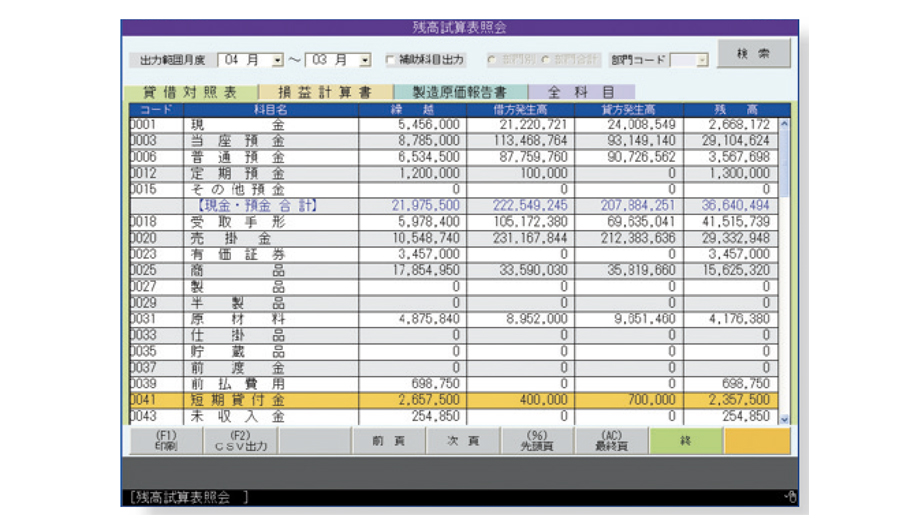Screen dimensions: 920x518
Task: Open the 部門コード dropdown
Action: (x=702, y=60)
